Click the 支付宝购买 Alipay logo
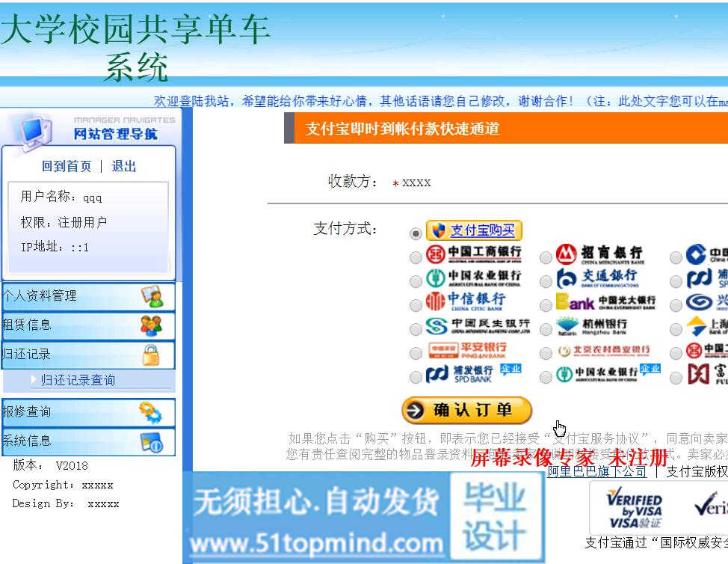Image resolution: width=728 pixels, height=564 pixels. [474, 230]
